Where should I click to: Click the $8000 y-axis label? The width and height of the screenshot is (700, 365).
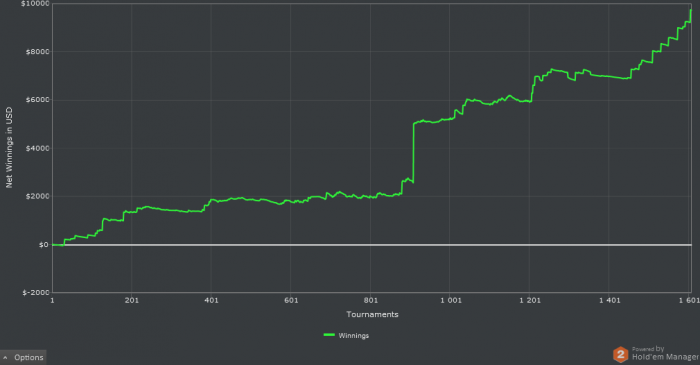point(38,52)
